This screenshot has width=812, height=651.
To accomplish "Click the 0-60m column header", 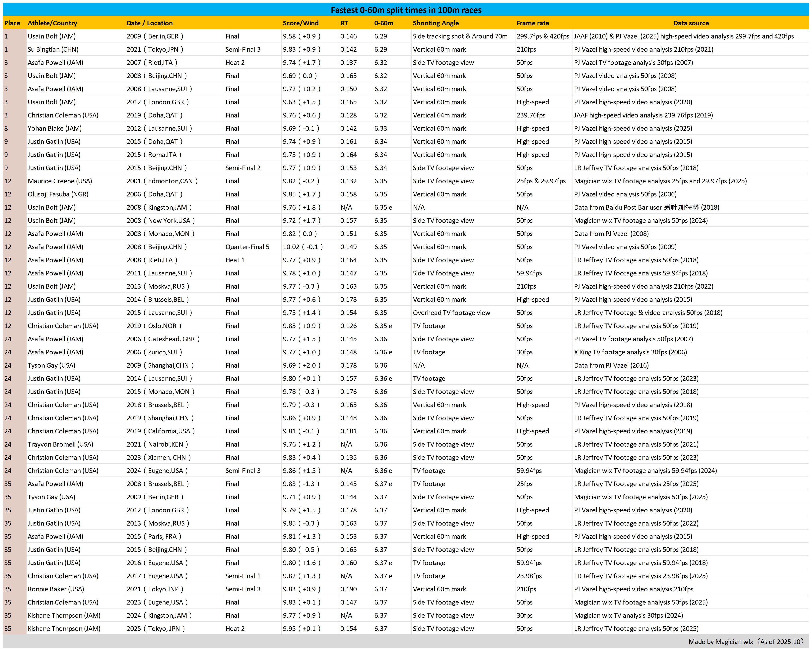I will [x=383, y=23].
